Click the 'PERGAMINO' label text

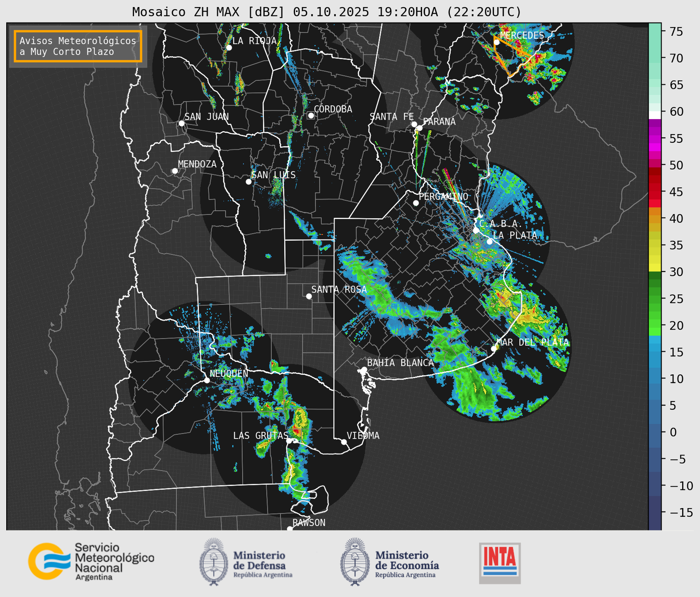click(443, 196)
